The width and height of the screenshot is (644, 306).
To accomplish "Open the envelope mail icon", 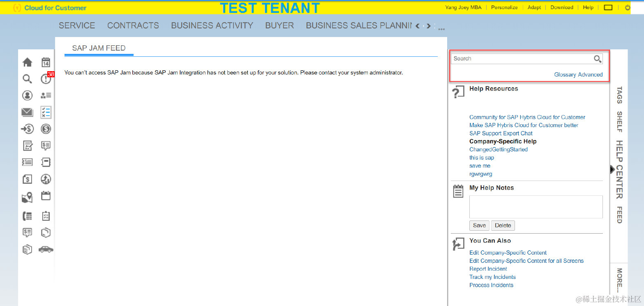I will [x=27, y=112].
